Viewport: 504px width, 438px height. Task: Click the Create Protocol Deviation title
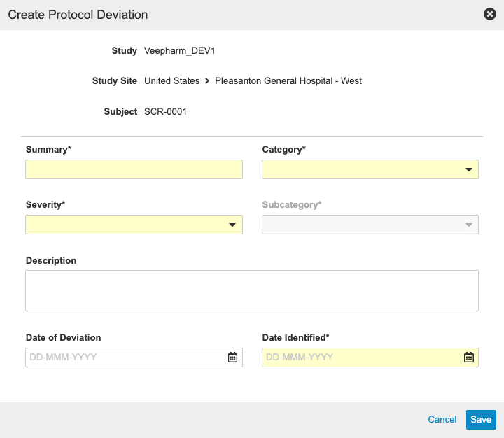[78, 15]
